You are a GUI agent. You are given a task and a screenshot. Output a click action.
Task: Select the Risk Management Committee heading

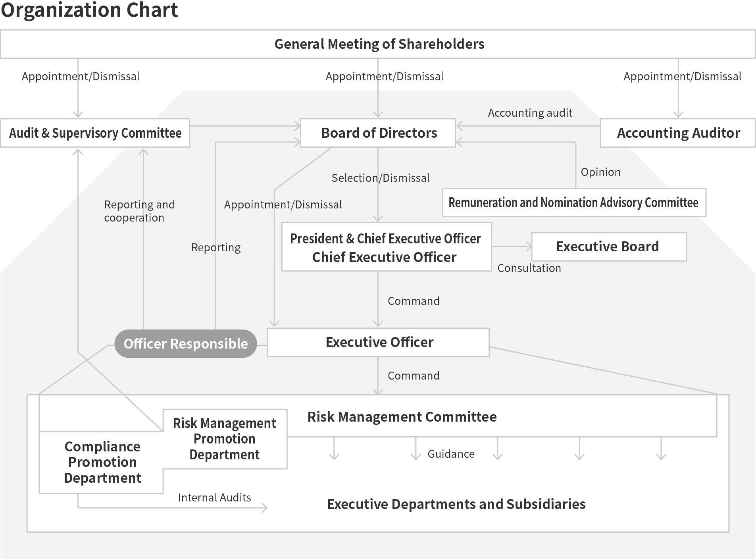(x=402, y=417)
